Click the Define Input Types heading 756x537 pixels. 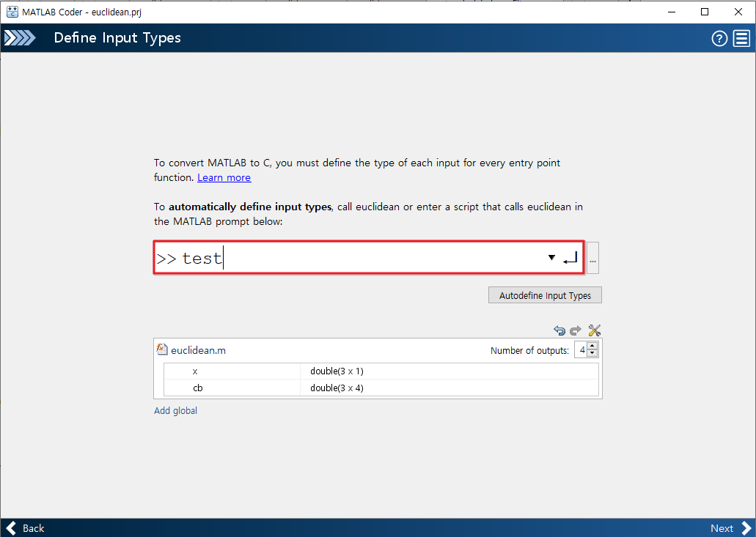[x=117, y=38]
